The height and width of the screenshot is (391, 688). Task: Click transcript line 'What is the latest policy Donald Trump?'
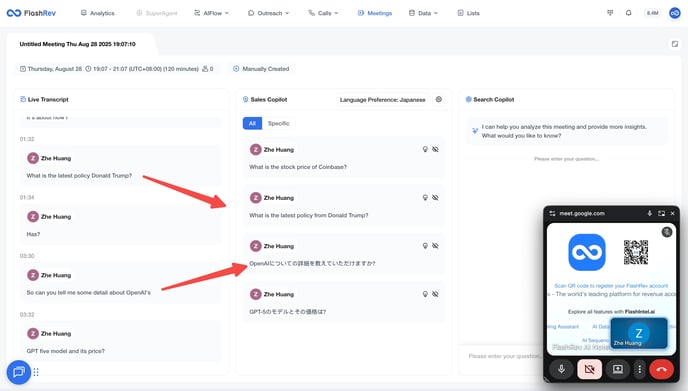coord(79,176)
